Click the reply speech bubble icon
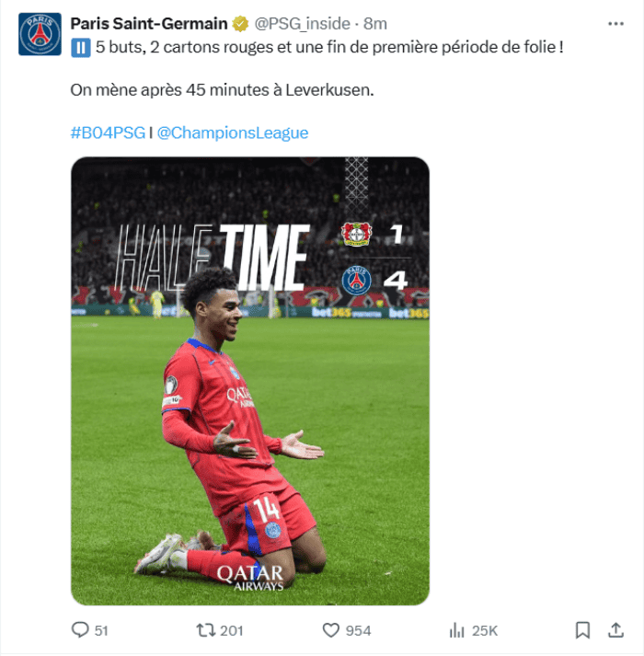 80,629
